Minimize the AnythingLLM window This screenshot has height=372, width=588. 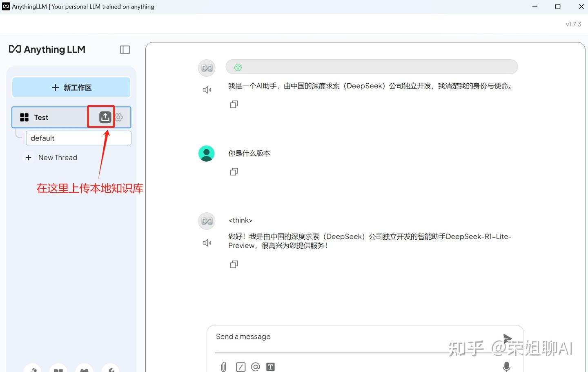click(535, 7)
